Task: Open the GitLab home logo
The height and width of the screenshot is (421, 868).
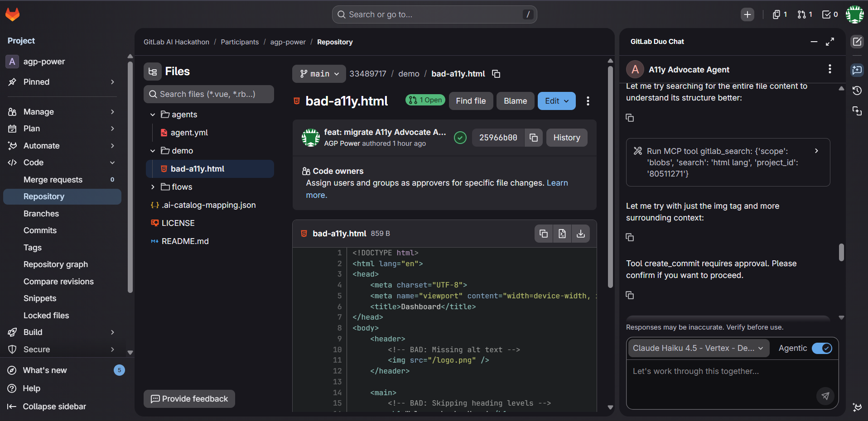Action: [13, 14]
